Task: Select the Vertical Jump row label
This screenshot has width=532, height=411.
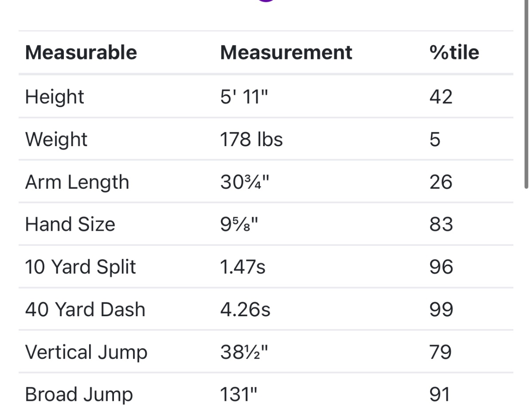Action: tap(86, 352)
